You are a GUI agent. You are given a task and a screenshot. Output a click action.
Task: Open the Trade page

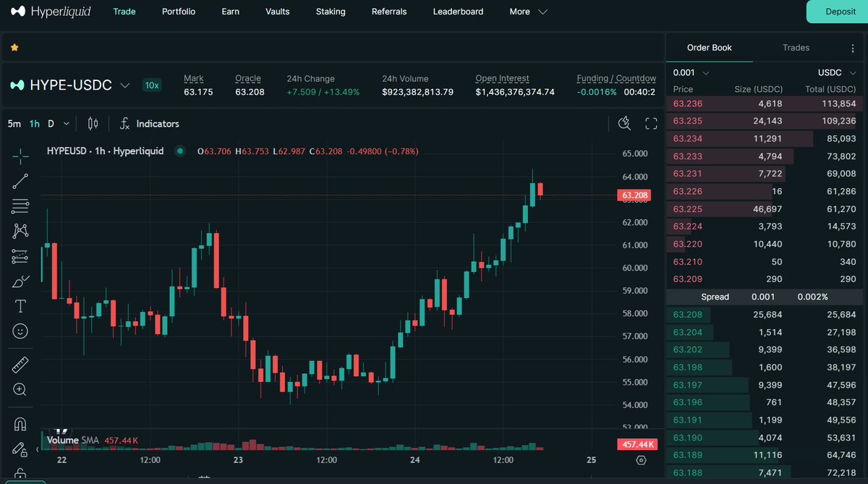[x=124, y=12]
